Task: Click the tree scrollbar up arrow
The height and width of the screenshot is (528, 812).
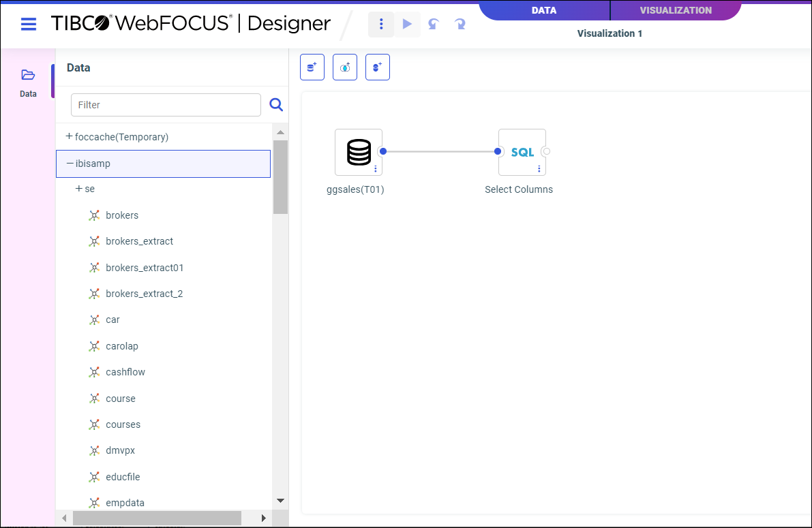Action: (x=280, y=133)
